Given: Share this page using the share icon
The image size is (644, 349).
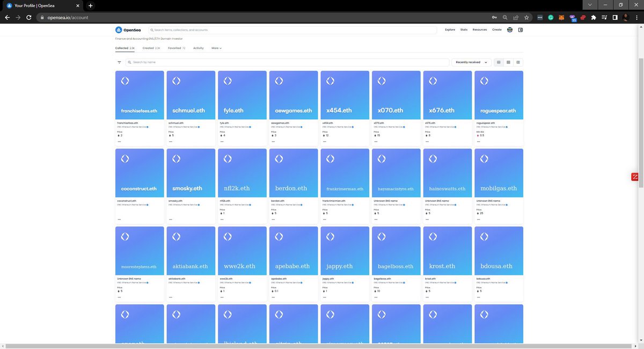Looking at the screenshot, I should coord(516,17).
